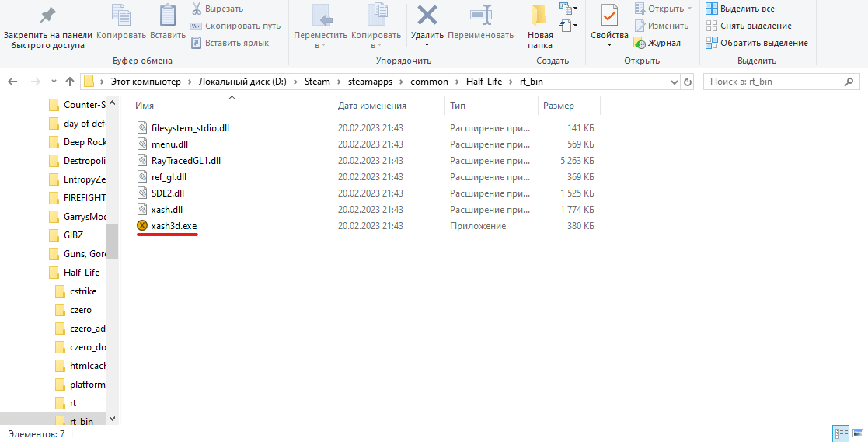This screenshot has width=868, height=442.
Task: Click the forward navigation arrow
Action: [x=36, y=82]
